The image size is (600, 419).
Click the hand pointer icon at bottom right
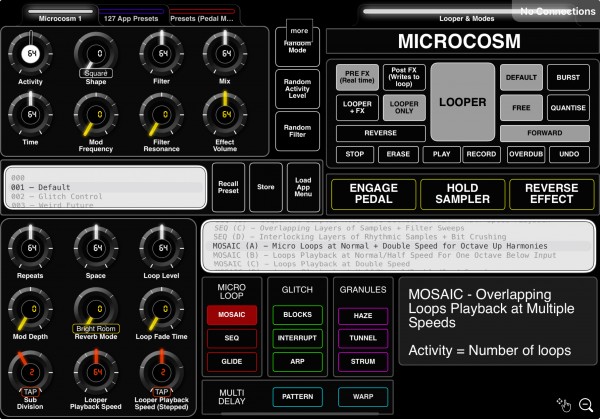point(564,405)
